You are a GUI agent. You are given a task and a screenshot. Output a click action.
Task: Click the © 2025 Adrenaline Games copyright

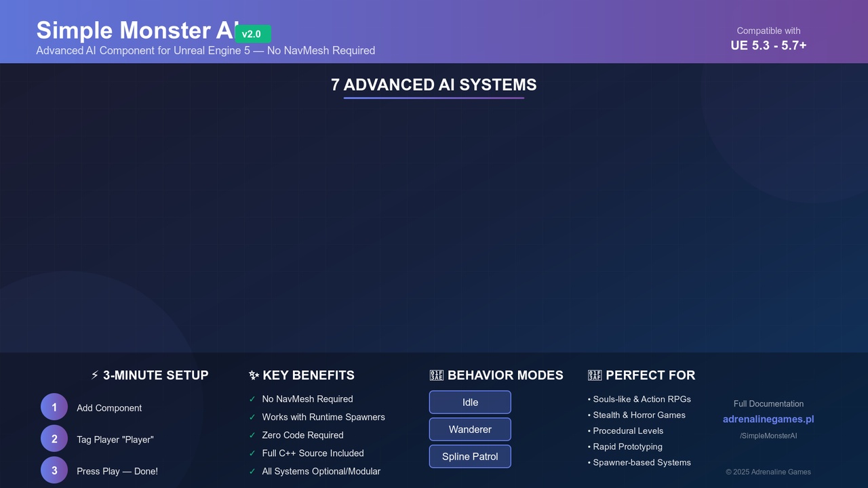[768, 472]
